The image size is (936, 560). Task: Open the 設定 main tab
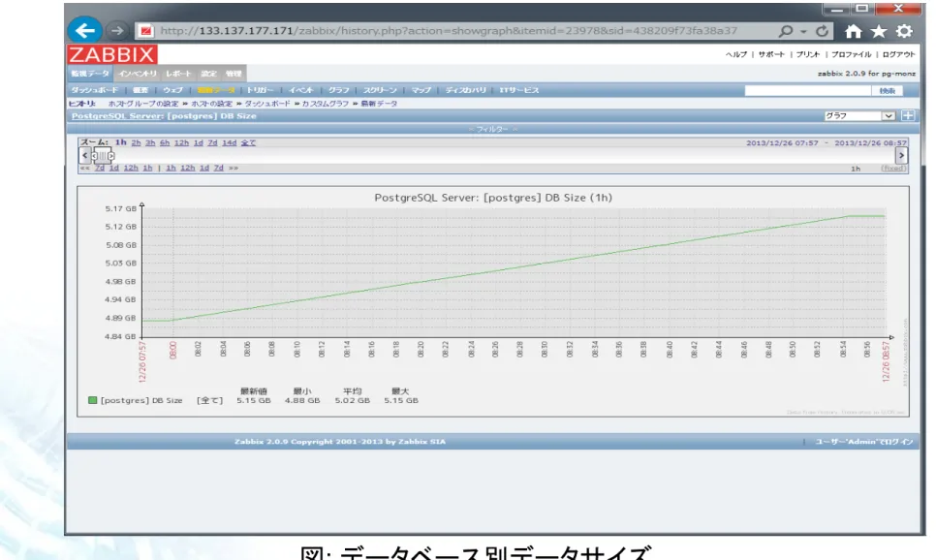pos(209,74)
